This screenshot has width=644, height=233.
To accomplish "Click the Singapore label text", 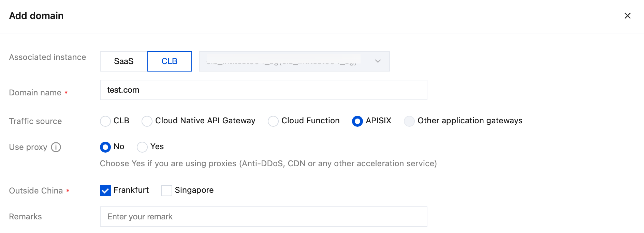I will (194, 190).
